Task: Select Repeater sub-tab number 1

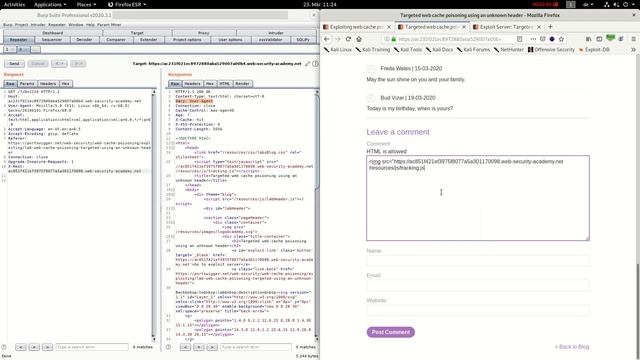Action: tap(9, 49)
